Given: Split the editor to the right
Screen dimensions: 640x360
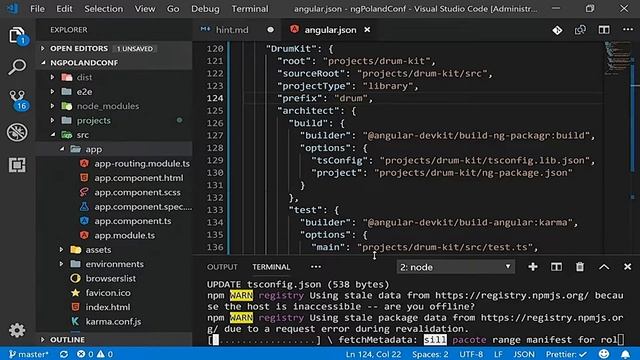Looking at the screenshot, I should [604, 30].
